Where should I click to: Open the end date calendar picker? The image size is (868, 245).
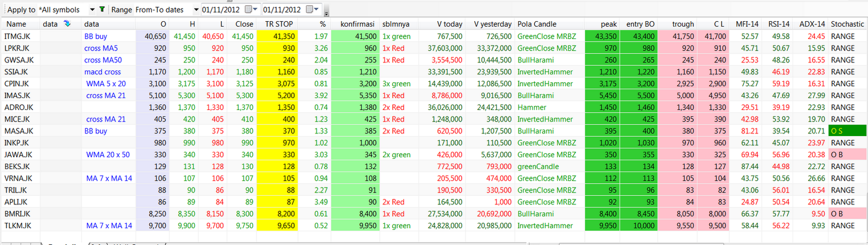(312, 9)
